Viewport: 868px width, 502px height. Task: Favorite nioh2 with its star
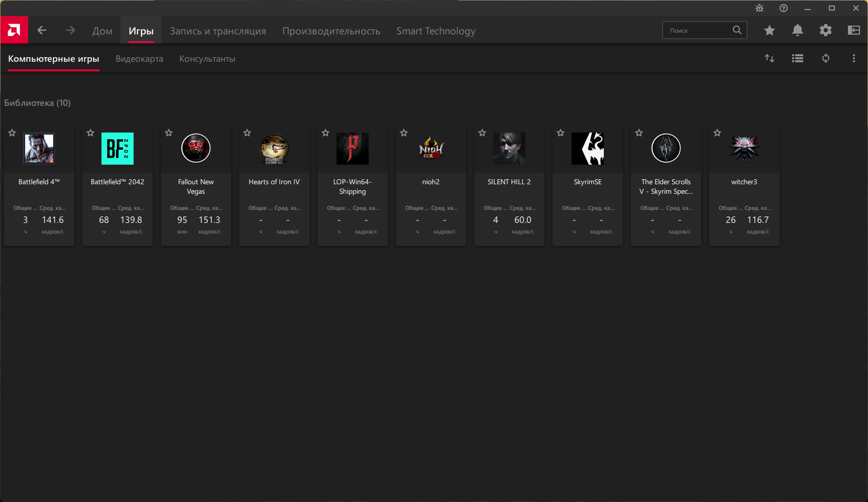pyautogui.click(x=404, y=133)
